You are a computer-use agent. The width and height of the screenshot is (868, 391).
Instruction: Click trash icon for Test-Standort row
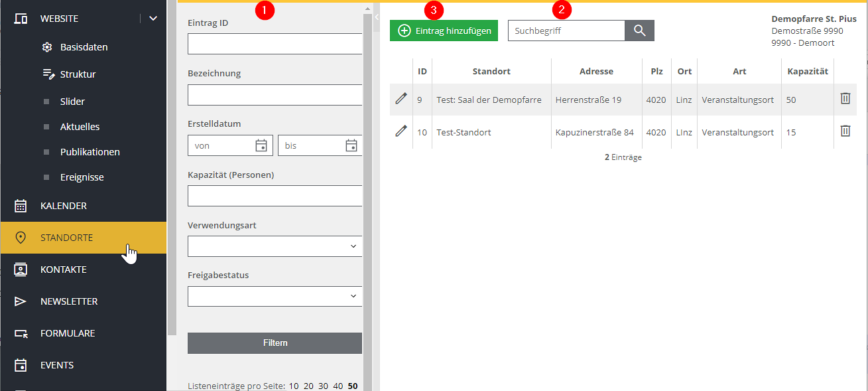point(845,131)
